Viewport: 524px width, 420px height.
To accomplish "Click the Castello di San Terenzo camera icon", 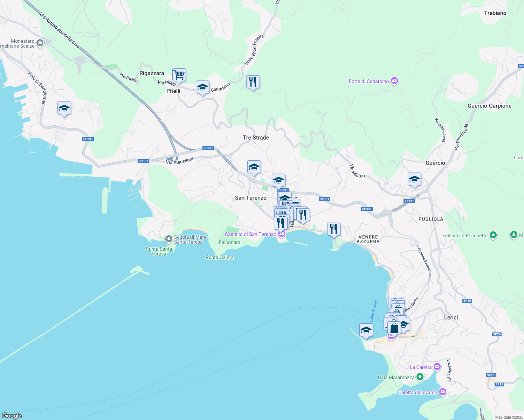I will (282, 234).
